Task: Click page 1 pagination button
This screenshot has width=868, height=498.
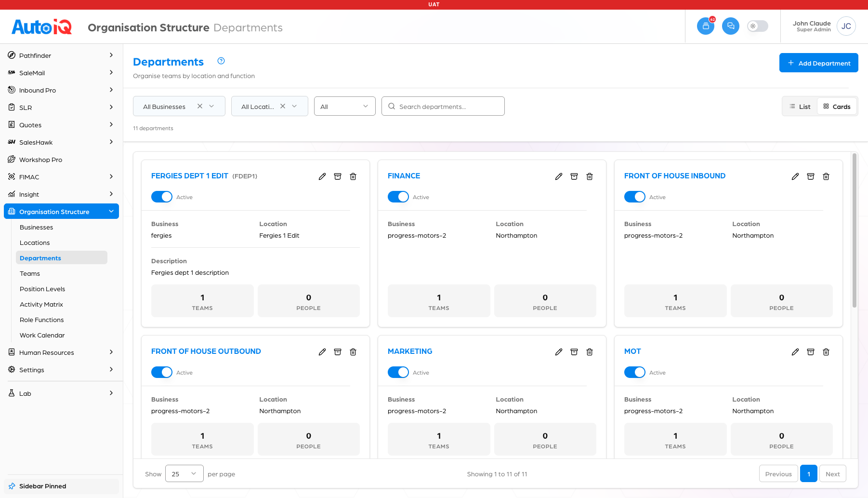Action: pos(809,474)
